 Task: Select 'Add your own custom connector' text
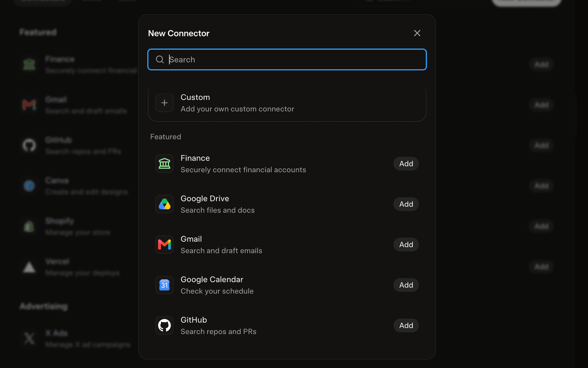tap(237, 109)
